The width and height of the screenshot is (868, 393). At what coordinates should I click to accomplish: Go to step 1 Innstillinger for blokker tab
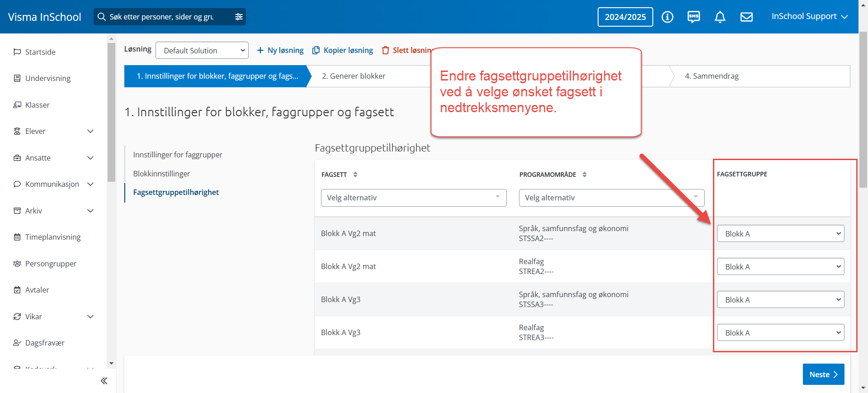click(x=217, y=76)
